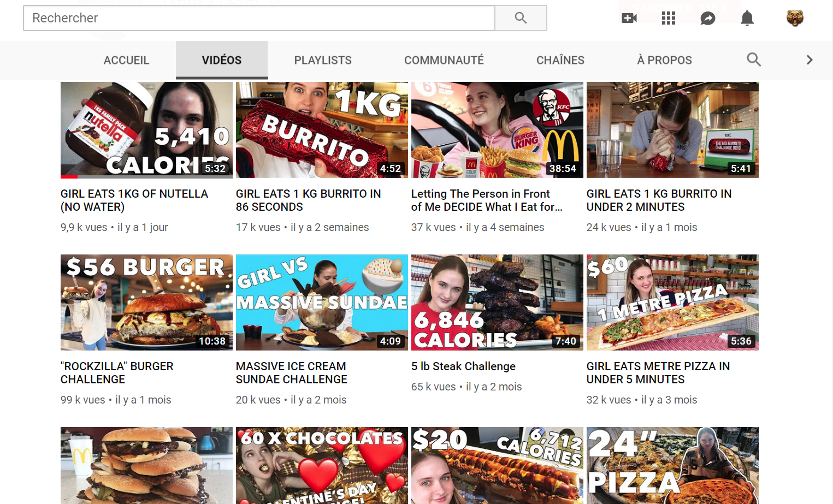Open the YouTube apps grid
The width and height of the screenshot is (833, 504).
[668, 18]
